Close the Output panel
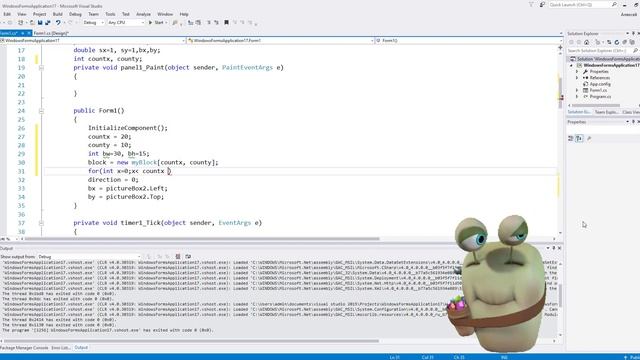The image size is (640, 360). coord(560,248)
